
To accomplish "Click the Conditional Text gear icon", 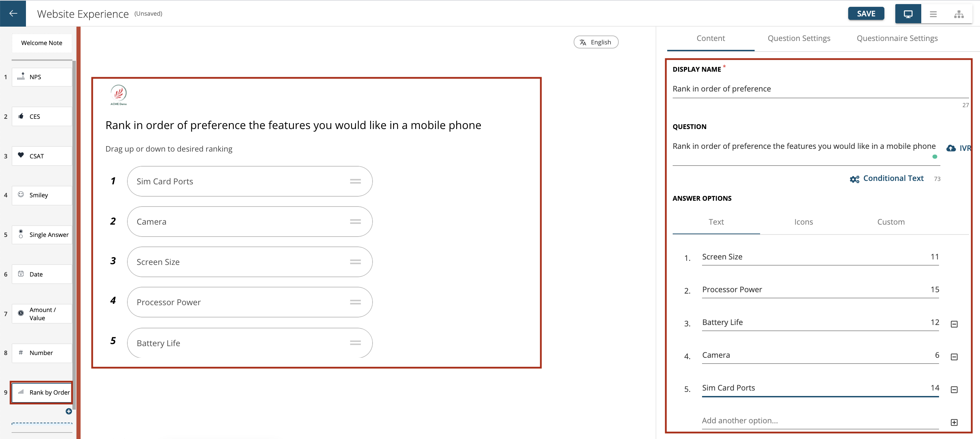I will 854,179.
